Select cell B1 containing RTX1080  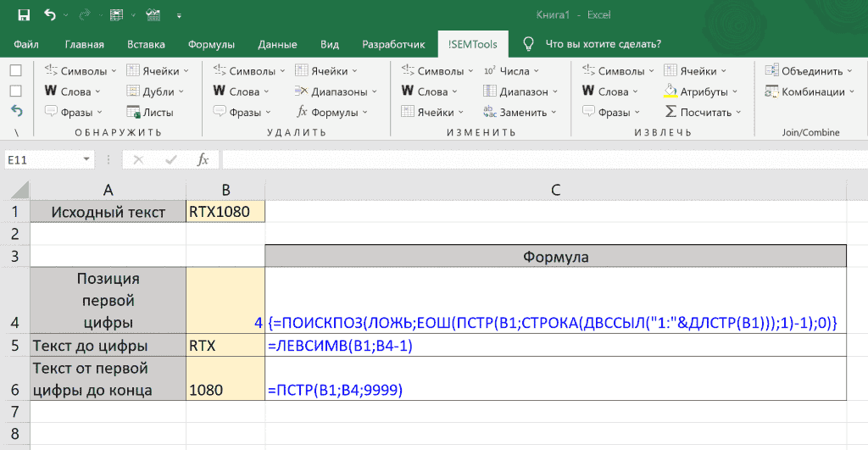pos(225,212)
